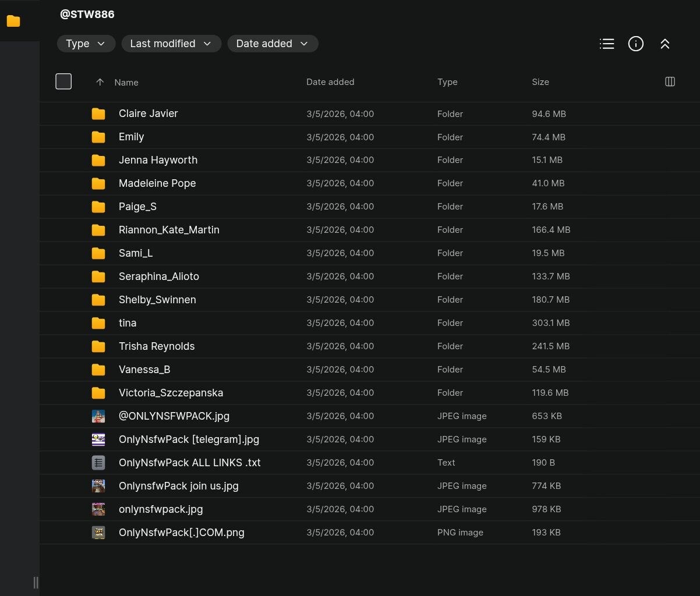Sort by the Size column header
Screen dimensions: 700x596
(x=540, y=82)
